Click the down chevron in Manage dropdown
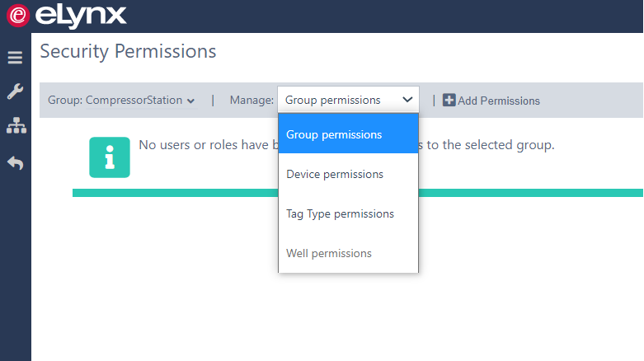The image size is (644, 361). [x=407, y=100]
